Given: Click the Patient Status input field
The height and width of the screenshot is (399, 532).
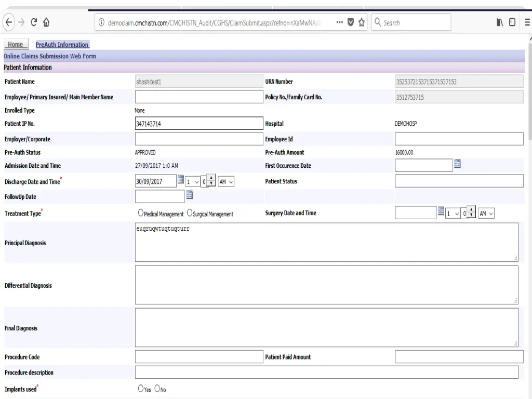Looking at the screenshot, I should [x=459, y=181].
